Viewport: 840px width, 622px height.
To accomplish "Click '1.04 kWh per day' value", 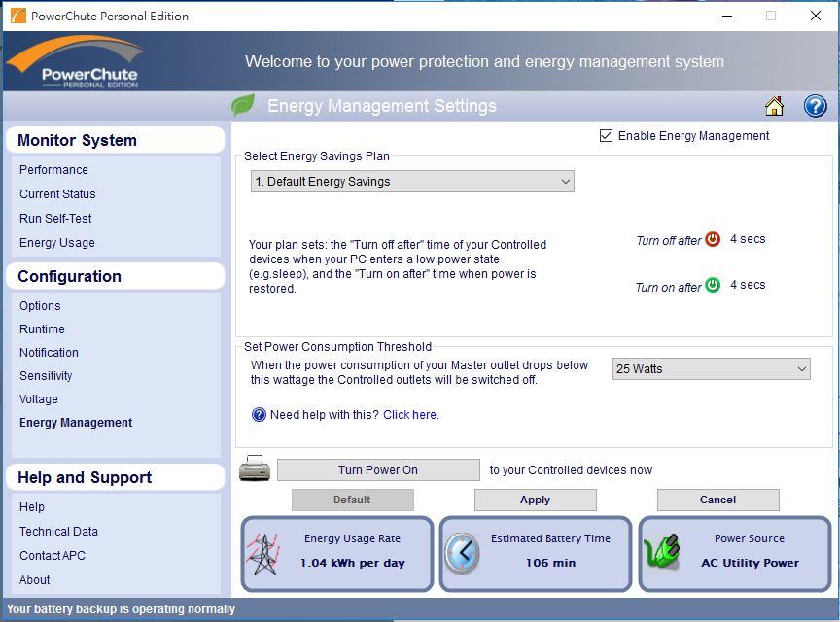I will (353, 563).
